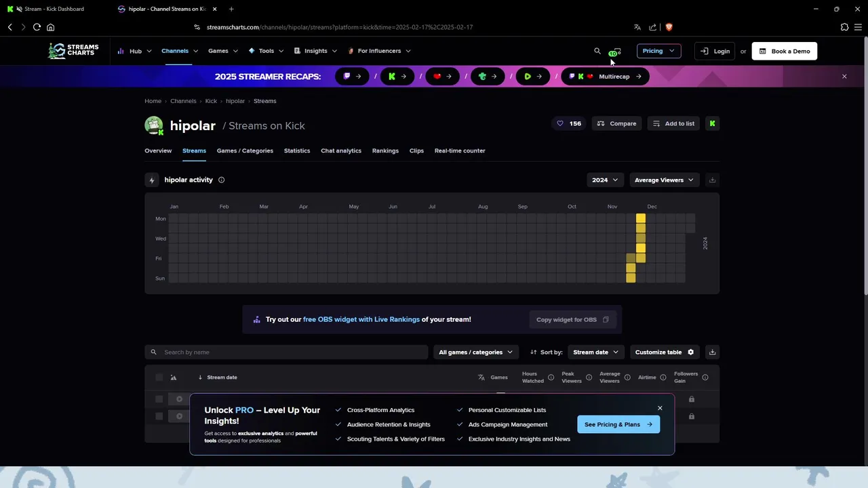
Task: Expand the Insights nav menu
Action: (x=315, y=51)
